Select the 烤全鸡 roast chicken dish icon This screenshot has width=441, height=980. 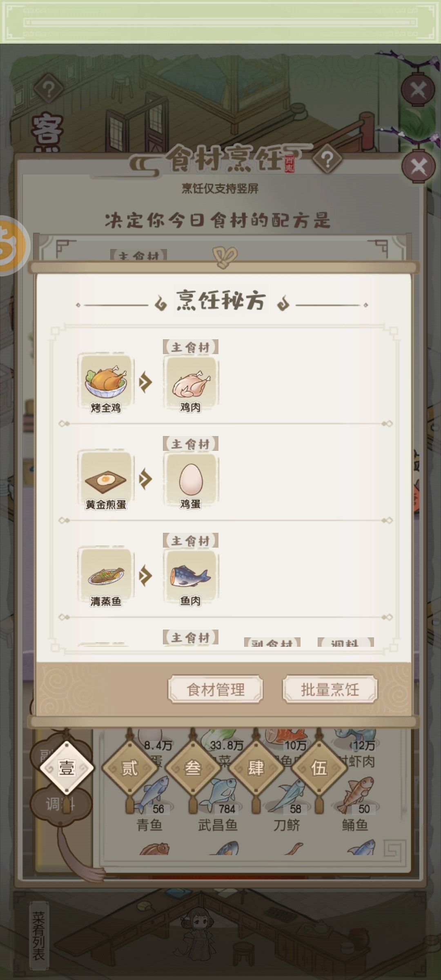tap(106, 383)
